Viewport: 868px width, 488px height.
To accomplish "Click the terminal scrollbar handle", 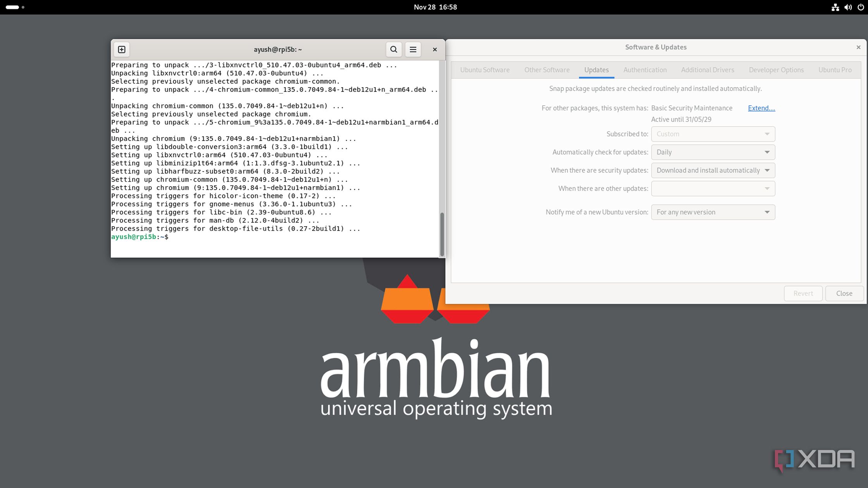I will click(442, 234).
